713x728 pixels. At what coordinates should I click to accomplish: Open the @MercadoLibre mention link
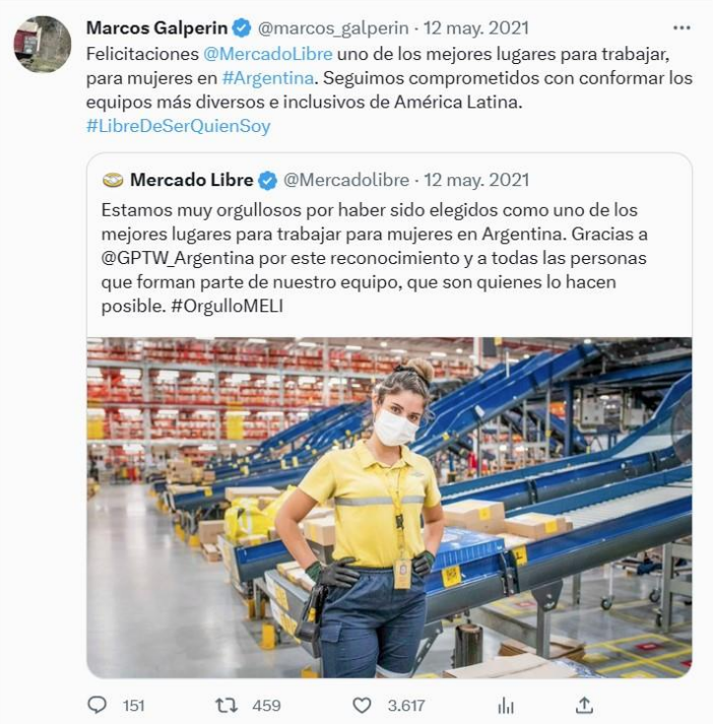(268, 54)
